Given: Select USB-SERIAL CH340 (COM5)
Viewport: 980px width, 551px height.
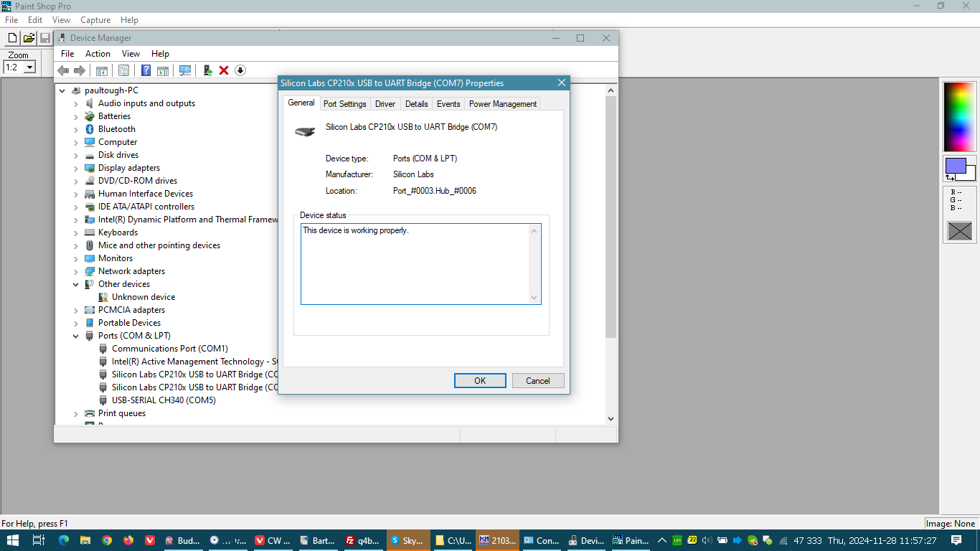Looking at the screenshot, I should pos(164,400).
